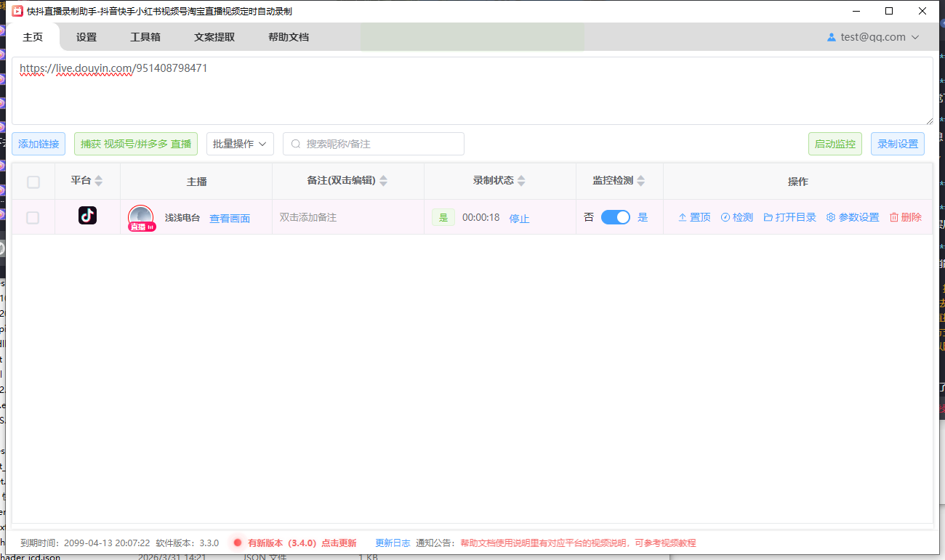Focus the 搜索昵称/备注 search field
The width and height of the screenshot is (945, 560).
coord(374,144)
